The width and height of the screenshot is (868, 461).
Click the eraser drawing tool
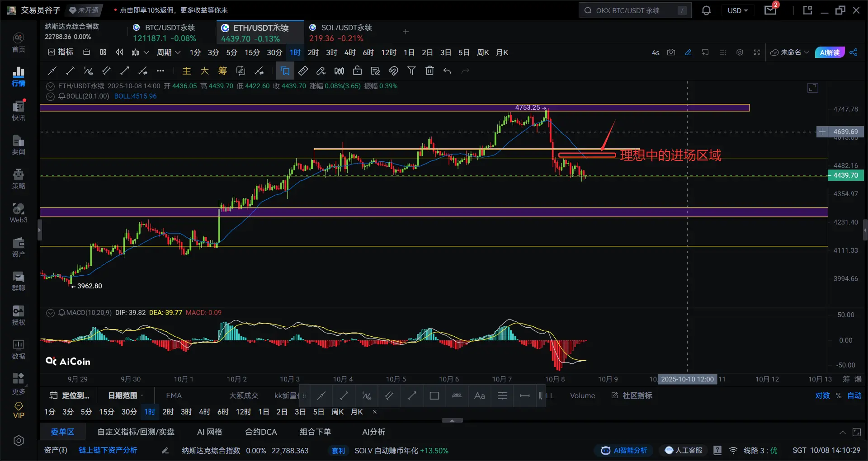click(x=321, y=71)
